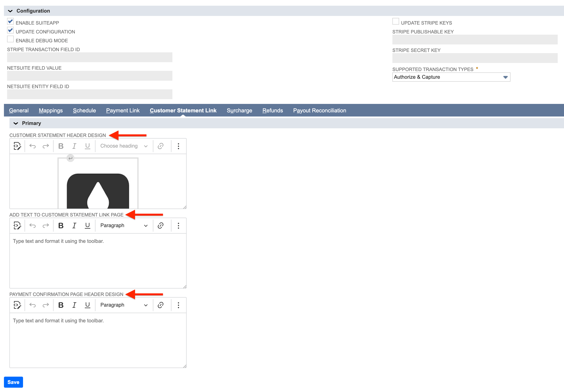Open the Choose heading dropdown
Viewport: 564px width, 392px height.
(x=124, y=146)
